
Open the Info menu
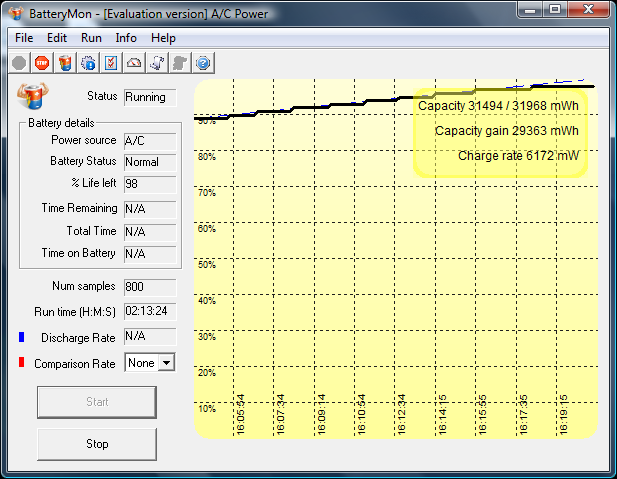pyautogui.click(x=126, y=38)
